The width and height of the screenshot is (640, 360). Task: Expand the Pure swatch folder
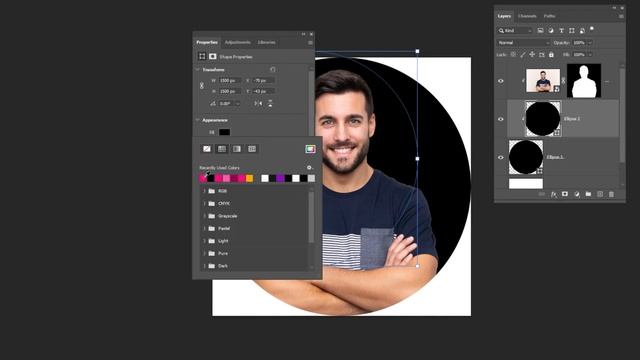click(x=204, y=253)
